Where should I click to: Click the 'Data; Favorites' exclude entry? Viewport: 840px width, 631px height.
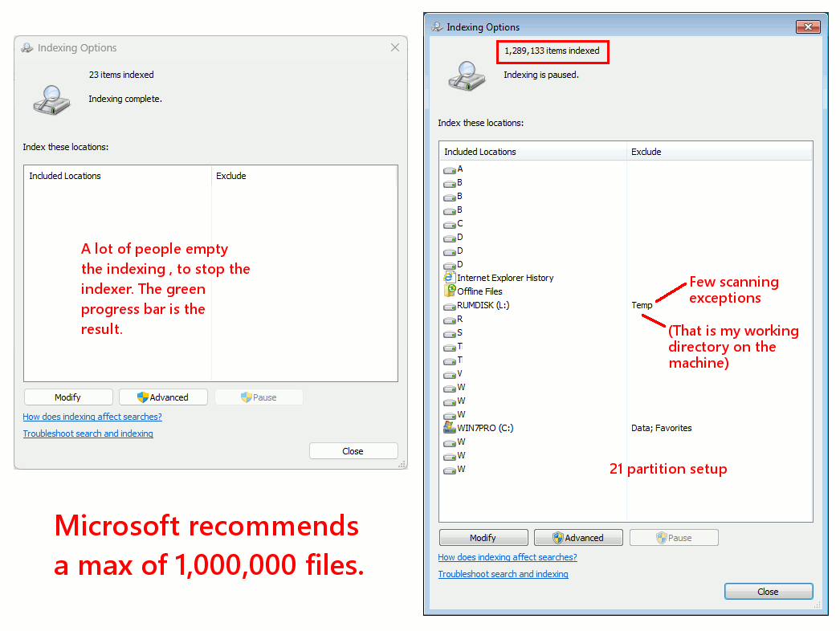click(x=661, y=427)
